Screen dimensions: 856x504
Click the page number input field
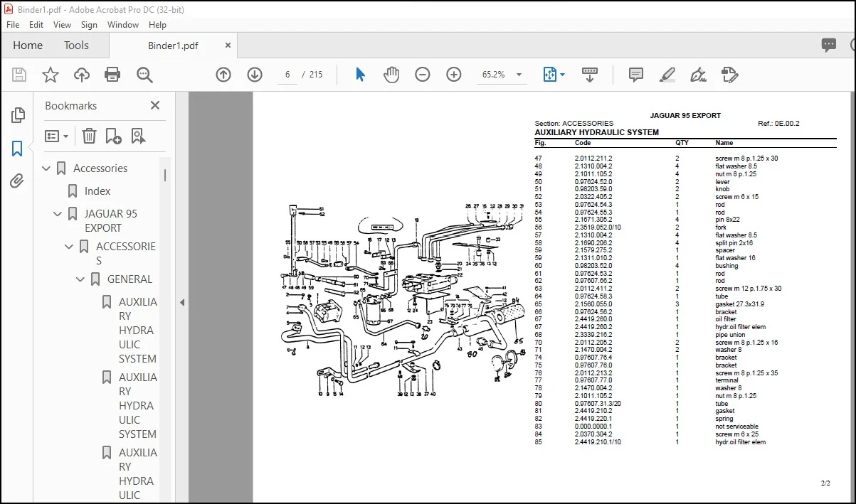point(287,75)
